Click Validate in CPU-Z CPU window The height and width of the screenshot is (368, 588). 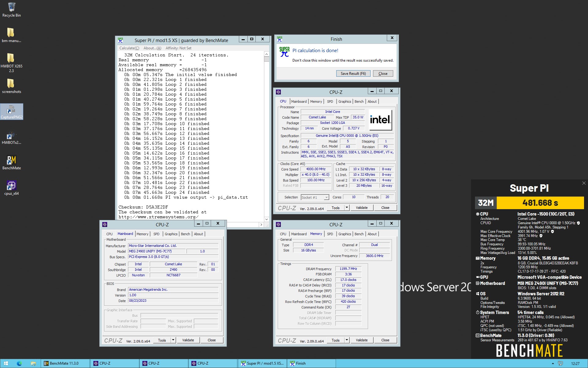362,208
